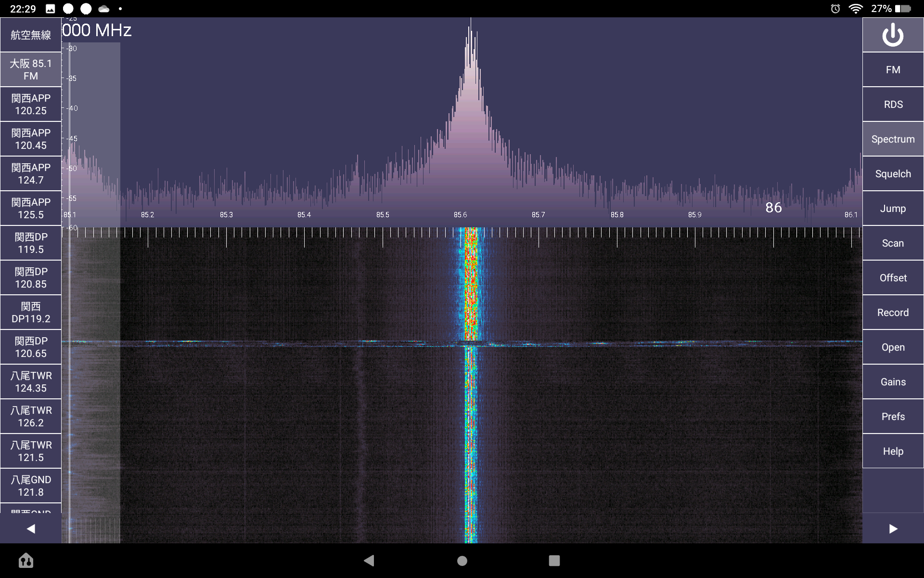Image resolution: width=924 pixels, height=578 pixels.
Task: Open the Offset options
Action: pyautogui.click(x=893, y=278)
